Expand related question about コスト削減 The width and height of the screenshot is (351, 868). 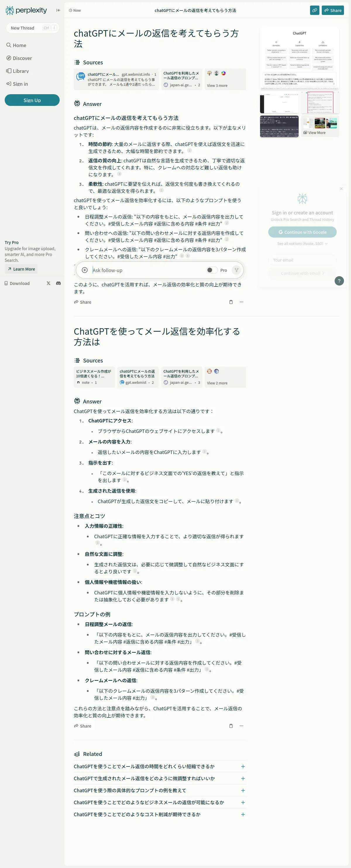click(160, 814)
